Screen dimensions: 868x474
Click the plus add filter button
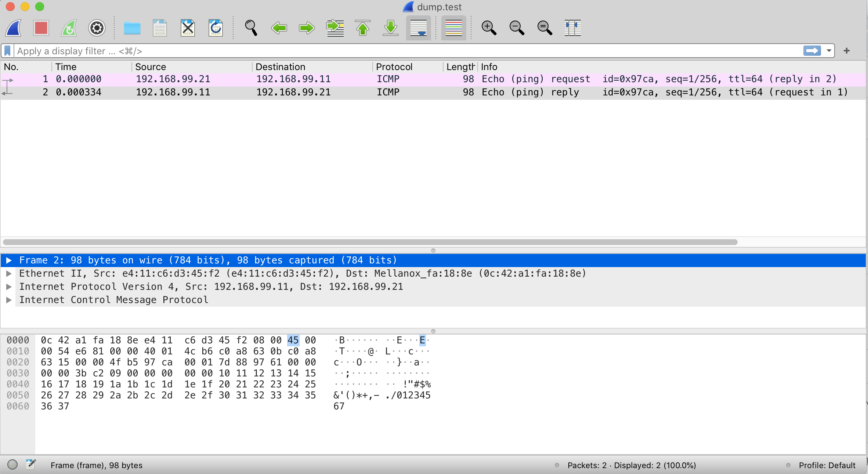847,51
